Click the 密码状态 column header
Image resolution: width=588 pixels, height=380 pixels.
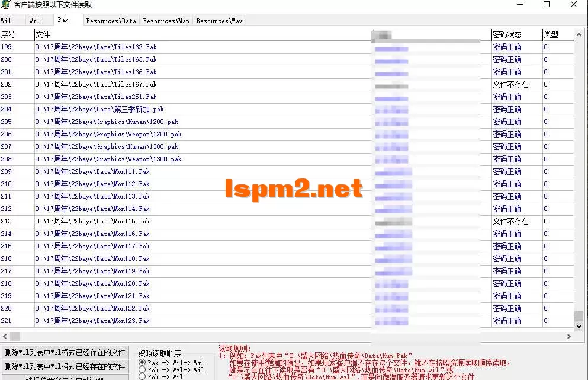click(x=517, y=34)
